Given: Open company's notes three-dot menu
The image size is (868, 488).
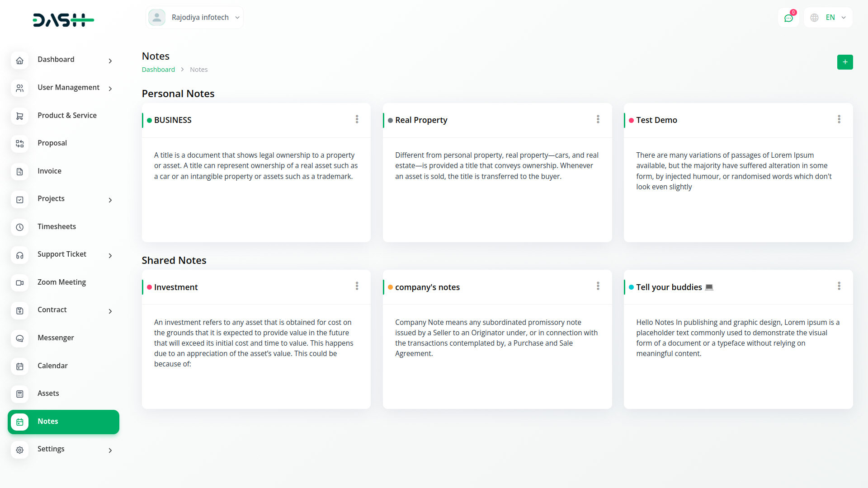Looking at the screenshot, I should pos(598,286).
